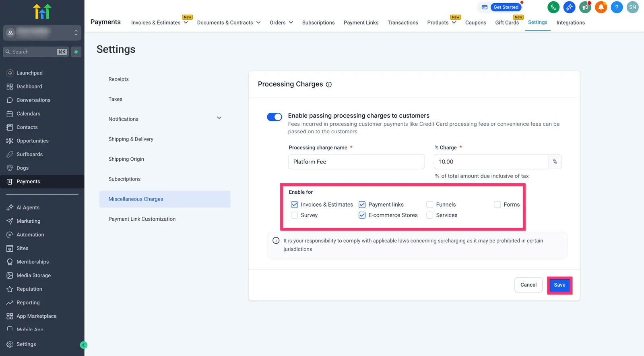Enable the Survey checkbox
Screen dimensions: 644x356
[295, 215]
